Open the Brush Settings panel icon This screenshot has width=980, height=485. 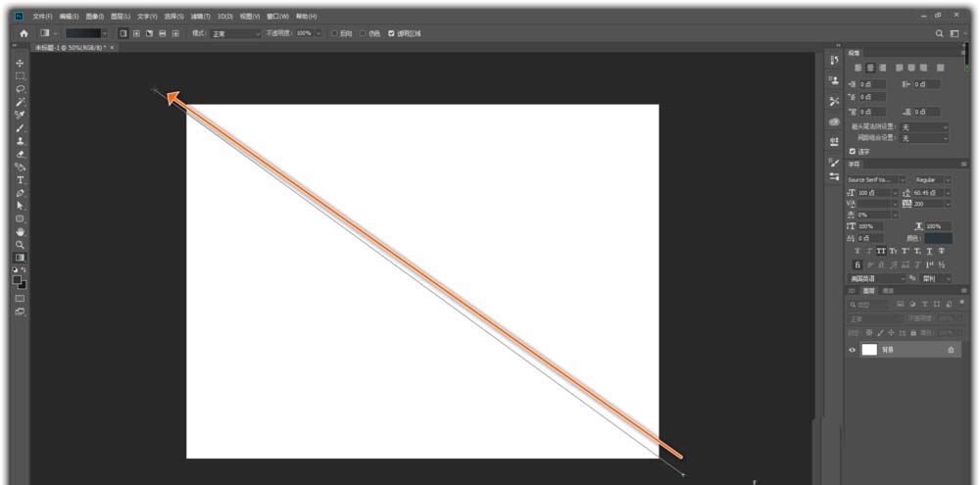(834, 163)
